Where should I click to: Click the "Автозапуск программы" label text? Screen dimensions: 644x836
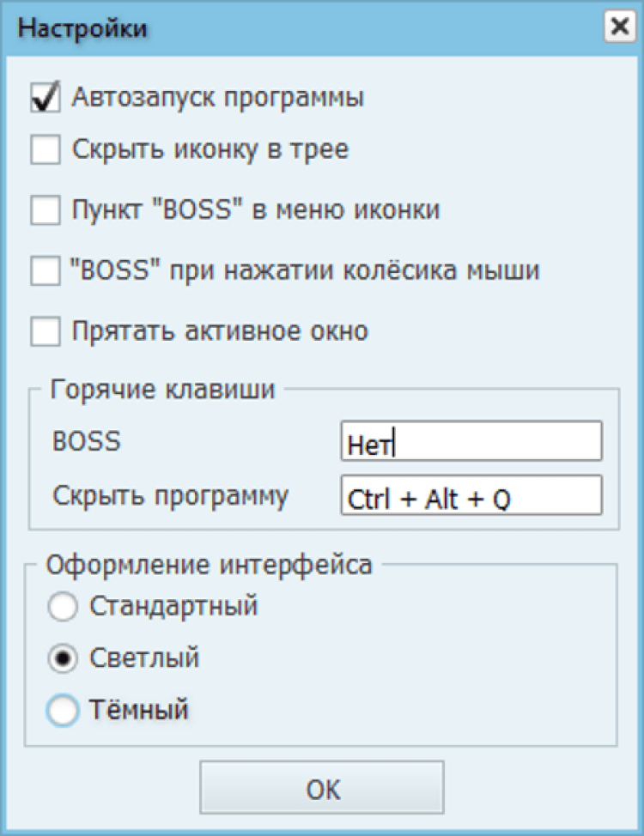(218, 98)
